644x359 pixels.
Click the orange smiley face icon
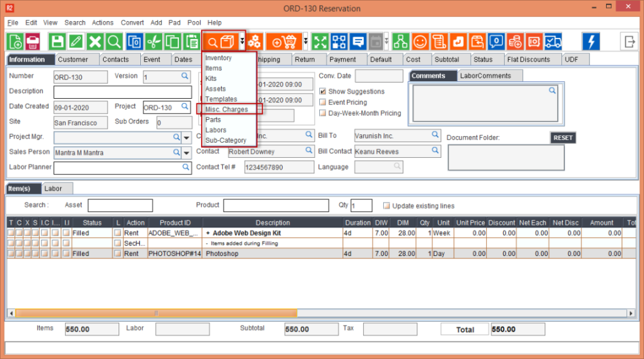pyautogui.click(x=420, y=42)
